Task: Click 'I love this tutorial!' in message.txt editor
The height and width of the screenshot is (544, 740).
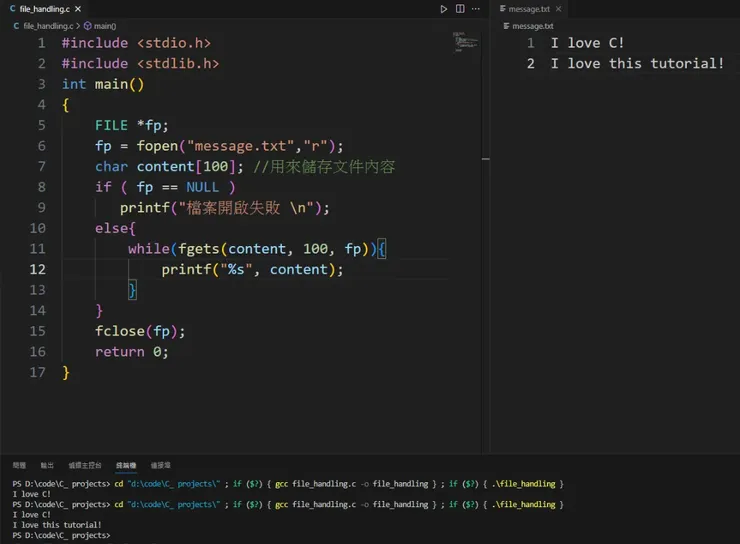Action: (x=637, y=64)
